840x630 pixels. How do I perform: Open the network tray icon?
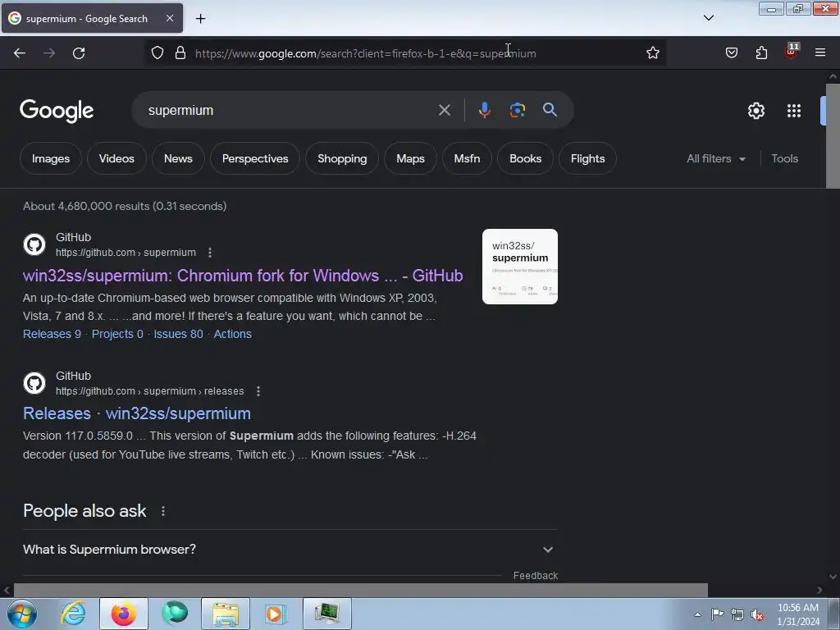coord(737,614)
